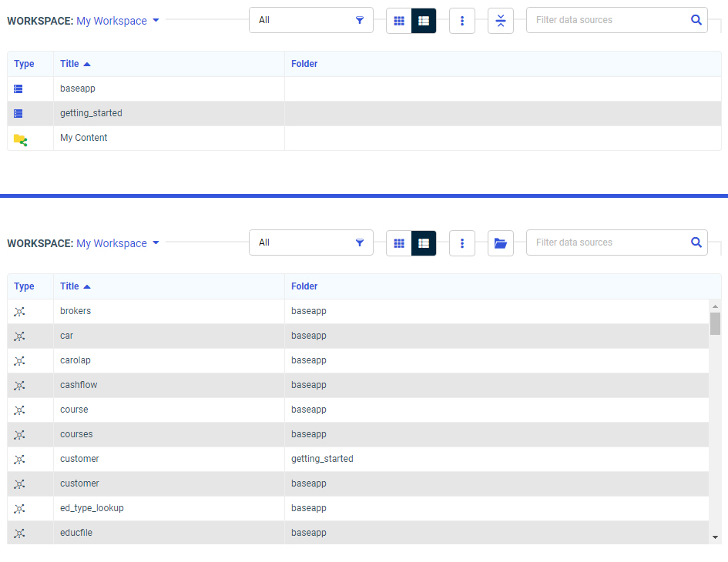Open the All filter dropdown above the brokers row

[x=311, y=243]
